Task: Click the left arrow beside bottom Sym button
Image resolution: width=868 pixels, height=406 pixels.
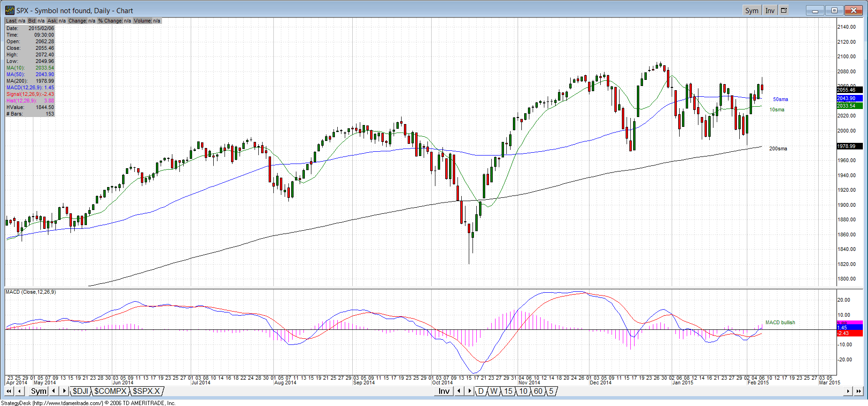Action: (x=54, y=391)
